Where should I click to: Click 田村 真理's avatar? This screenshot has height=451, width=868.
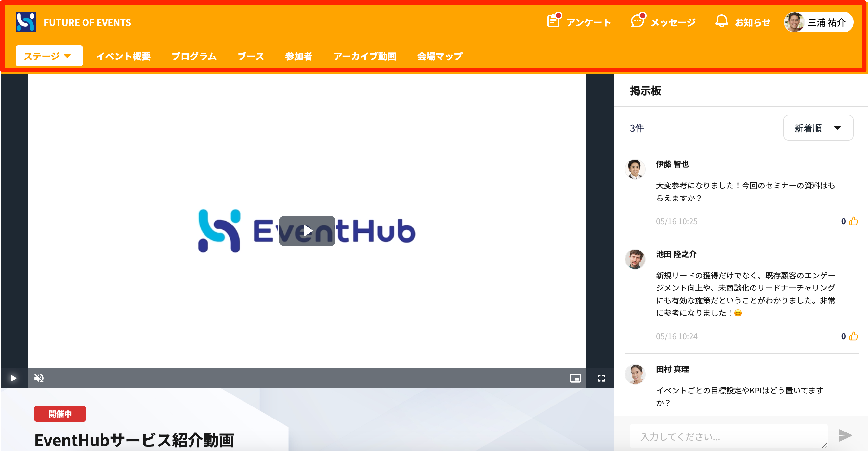(635, 374)
